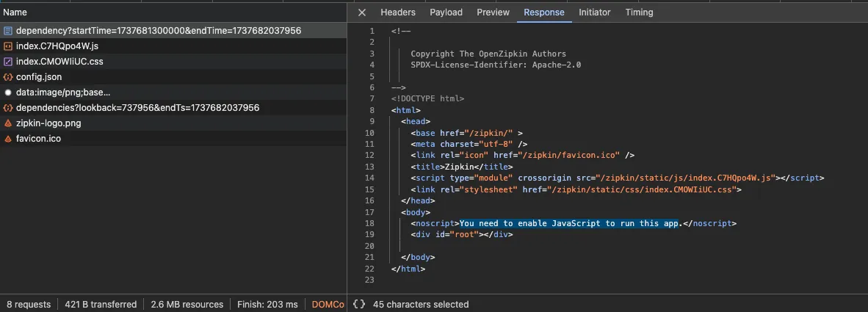Click the image icon beside data:image/png;base
The width and height of the screenshot is (868, 312).
tap(8, 92)
